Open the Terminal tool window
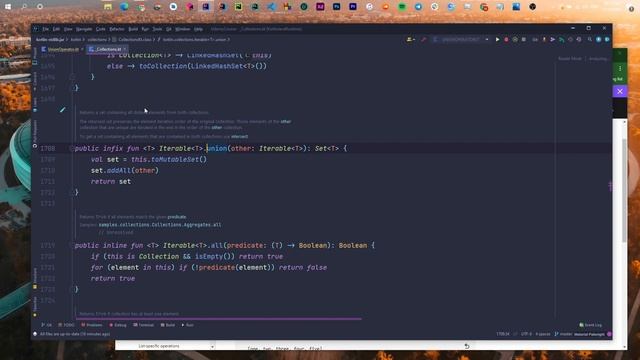 click(144, 325)
